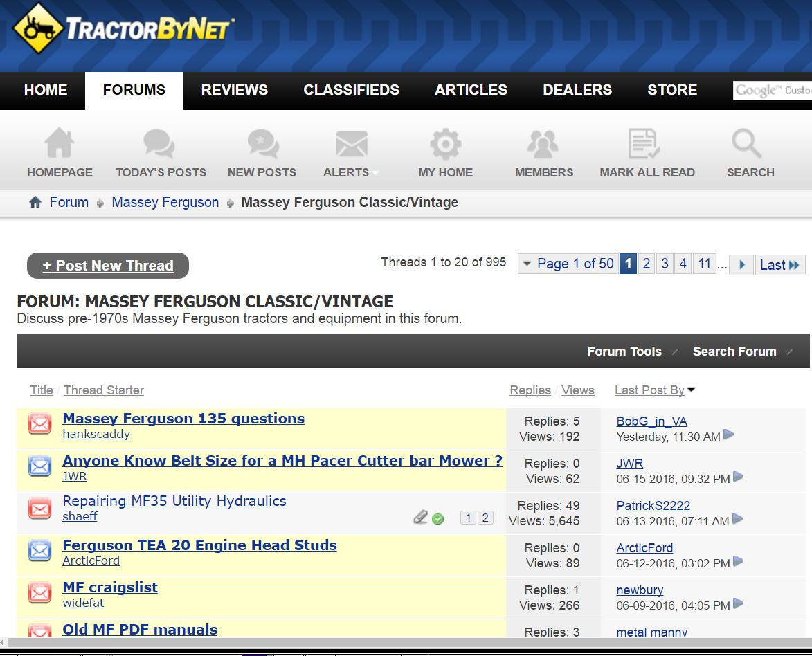Click the red envelope icon for MF craigslist thread

(39, 593)
